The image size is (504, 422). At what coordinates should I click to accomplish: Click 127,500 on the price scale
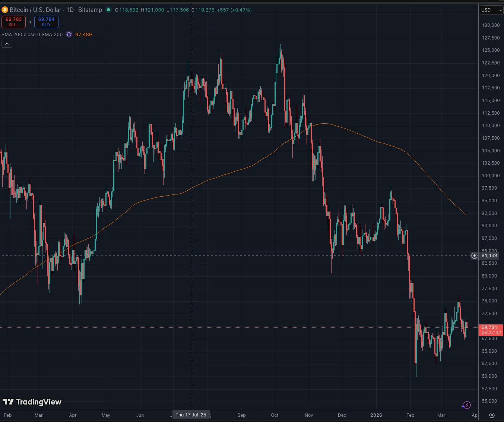coord(491,38)
